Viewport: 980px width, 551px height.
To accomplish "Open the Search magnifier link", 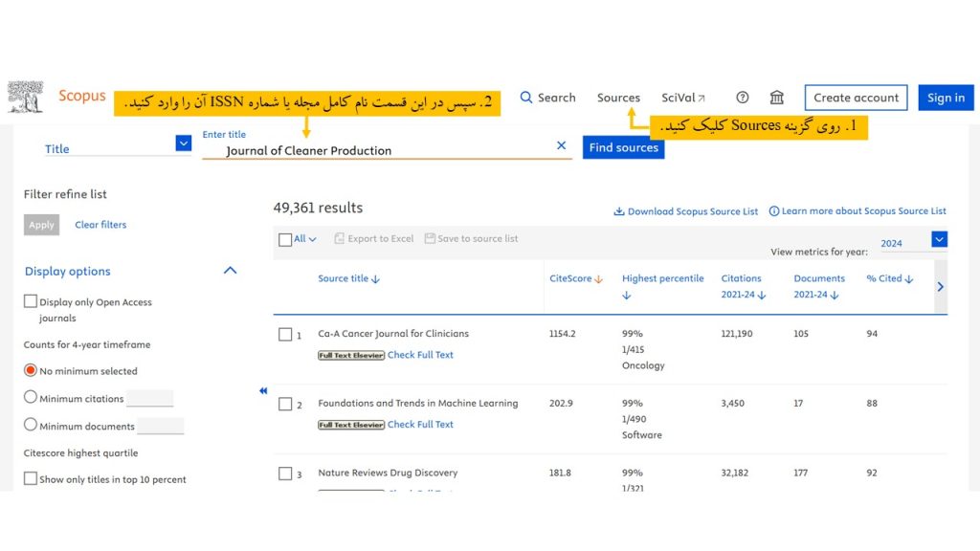I will (x=547, y=98).
